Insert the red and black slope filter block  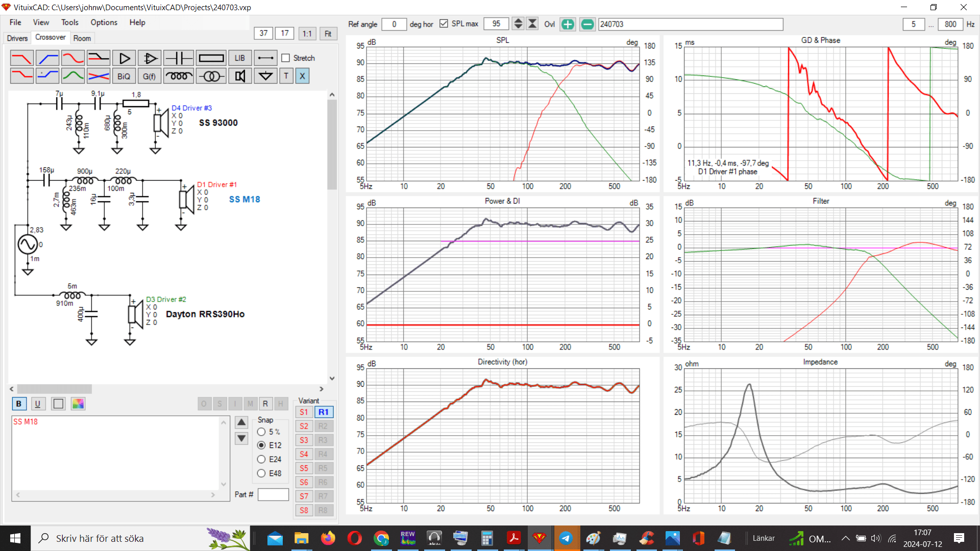tap(99, 58)
